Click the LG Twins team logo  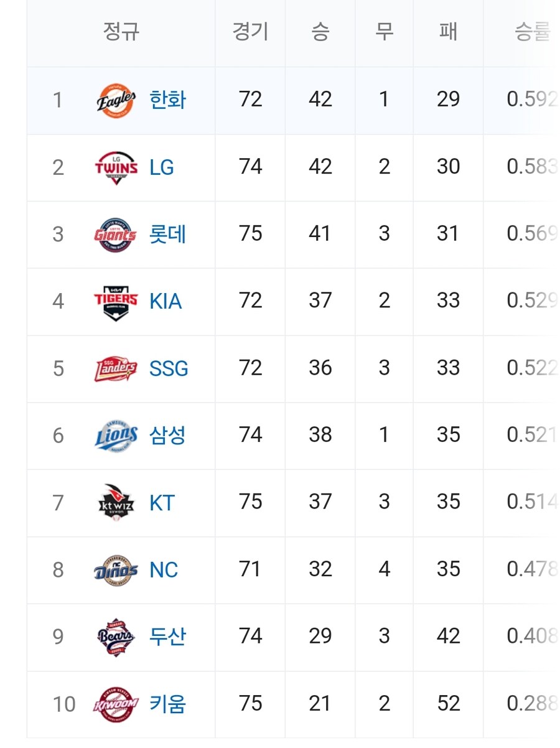click(x=116, y=167)
